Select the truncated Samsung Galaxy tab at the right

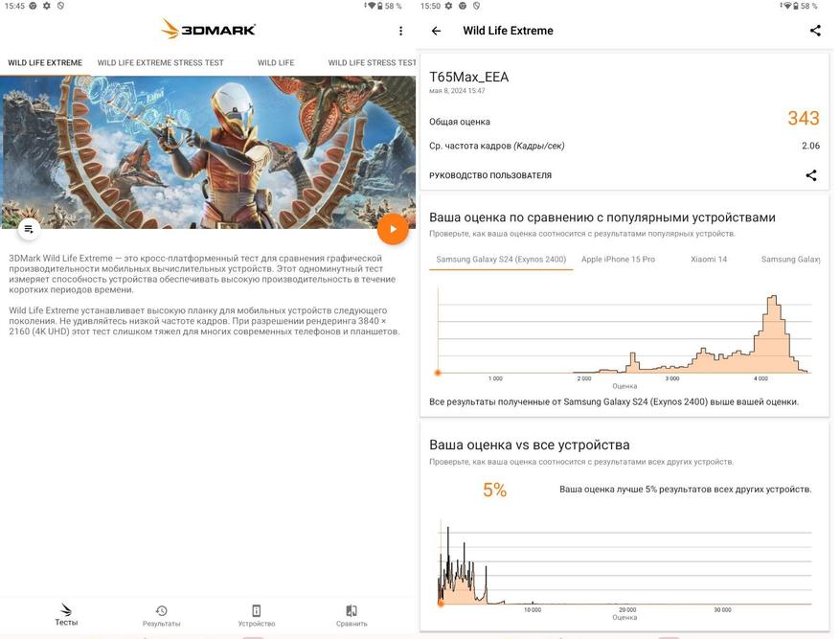(790, 260)
